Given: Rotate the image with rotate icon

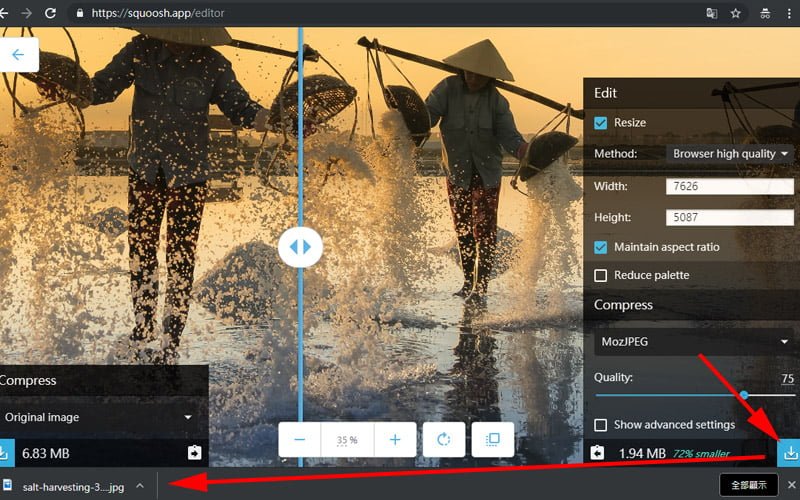Looking at the screenshot, I should pos(444,440).
